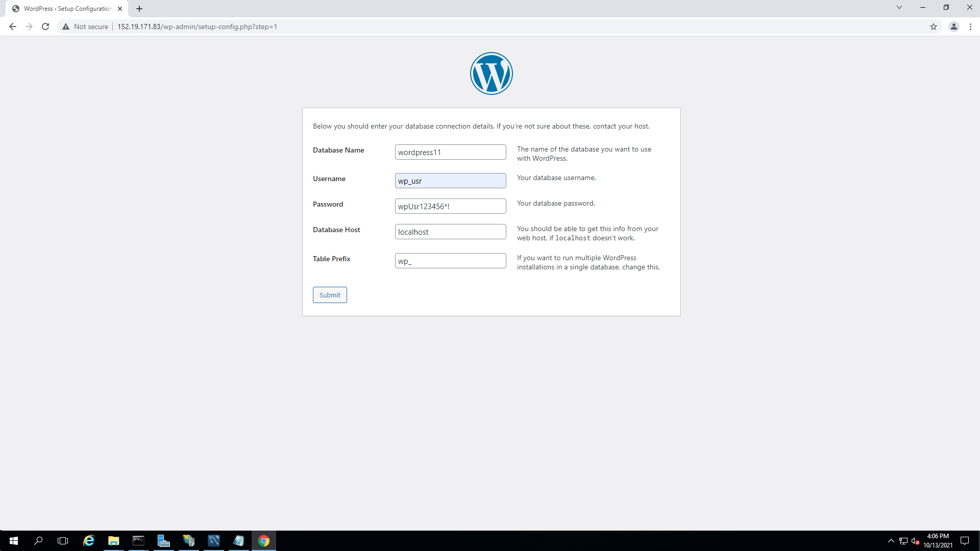Submit the database connection details
This screenshot has width=980, height=551.
pyautogui.click(x=330, y=295)
